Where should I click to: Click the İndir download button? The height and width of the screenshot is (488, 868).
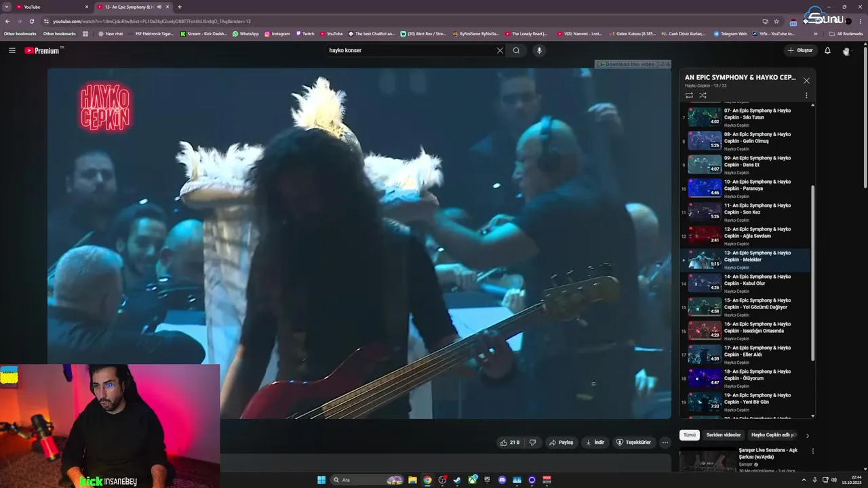coord(595,442)
